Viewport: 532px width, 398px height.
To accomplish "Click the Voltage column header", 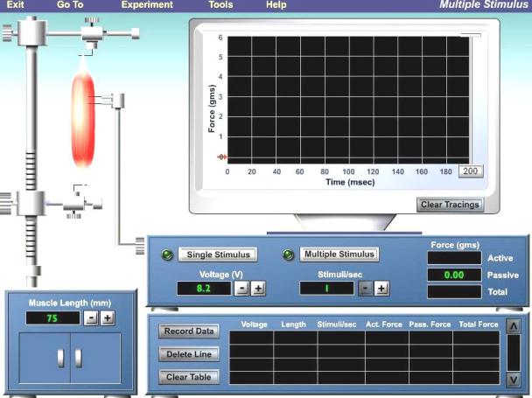I will click(254, 325).
